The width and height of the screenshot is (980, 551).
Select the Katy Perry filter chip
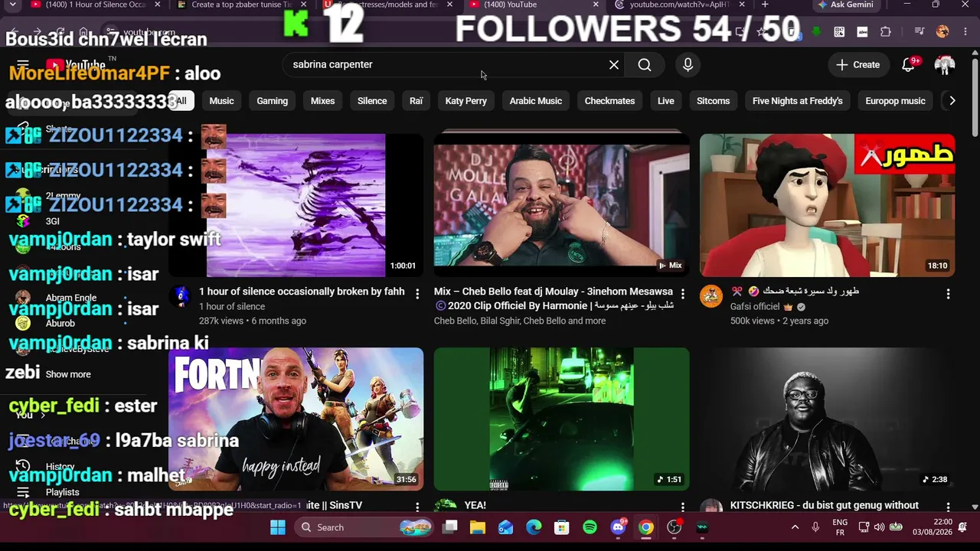[466, 101]
